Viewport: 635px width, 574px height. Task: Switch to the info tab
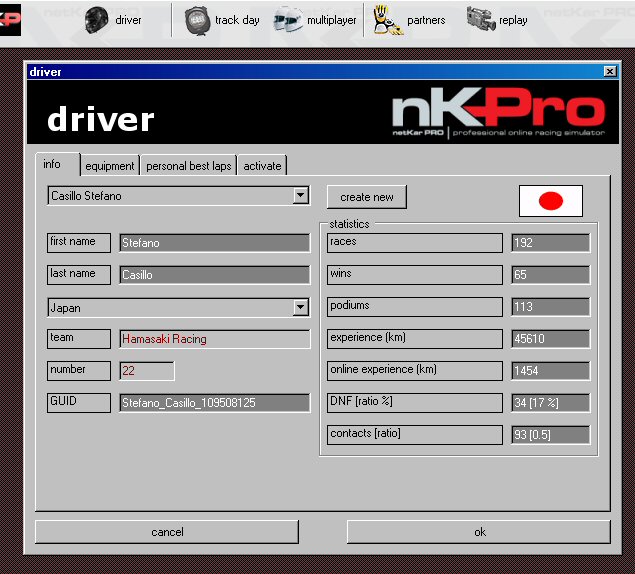coord(58,164)
